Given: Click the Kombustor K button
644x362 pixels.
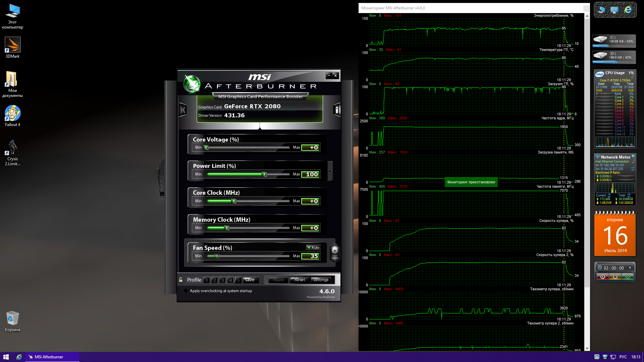Looking at the screenshot, I should (183, 110).
